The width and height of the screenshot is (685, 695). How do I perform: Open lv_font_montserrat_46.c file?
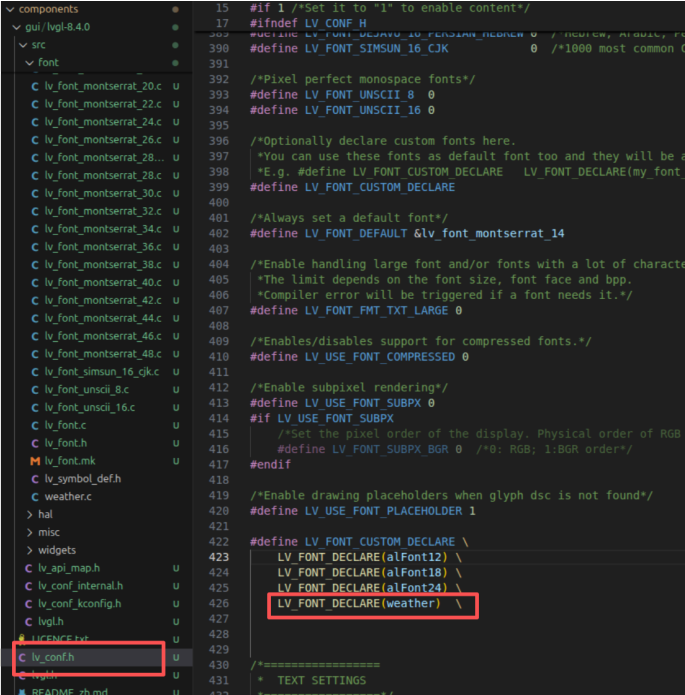(x=103, y=336)
